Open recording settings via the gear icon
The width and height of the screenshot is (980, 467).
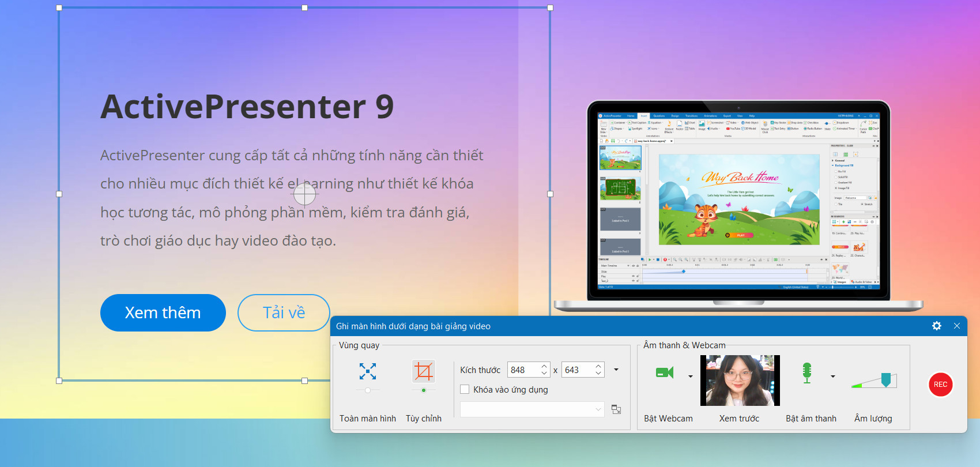937,326
